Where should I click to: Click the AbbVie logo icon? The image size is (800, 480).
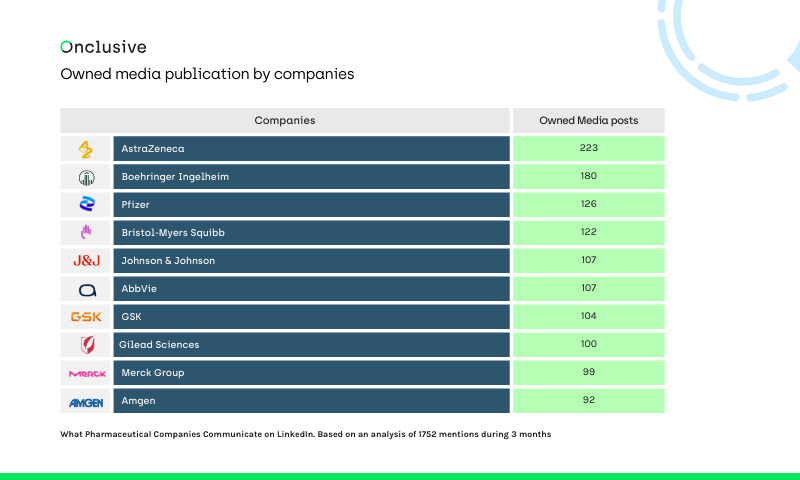pos(87,290)
